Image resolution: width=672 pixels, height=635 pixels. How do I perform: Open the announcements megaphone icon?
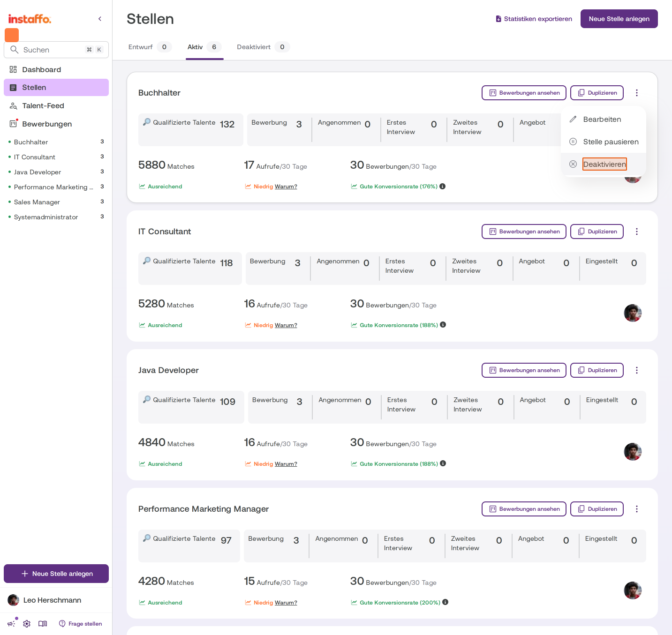(x=11, y=624)
